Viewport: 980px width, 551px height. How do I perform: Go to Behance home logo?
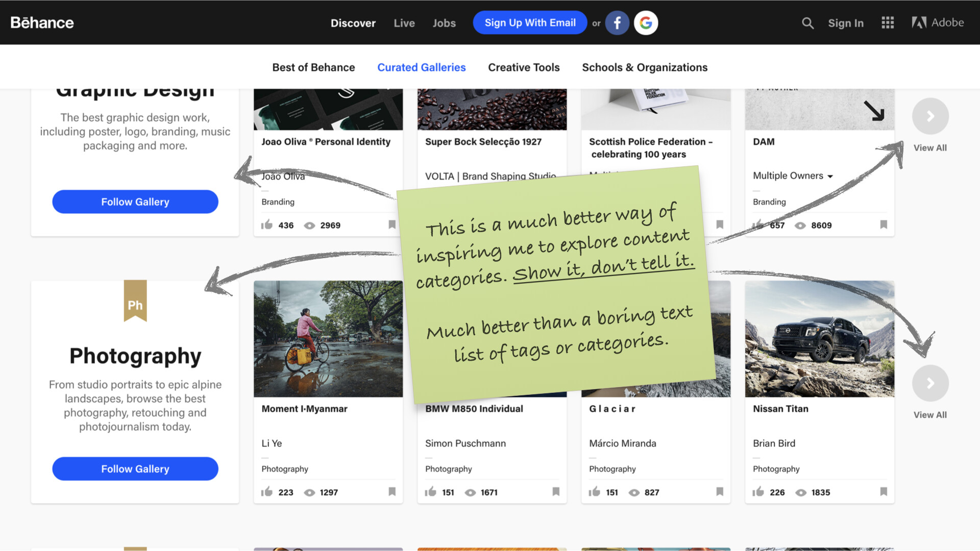tap(42, 23)
